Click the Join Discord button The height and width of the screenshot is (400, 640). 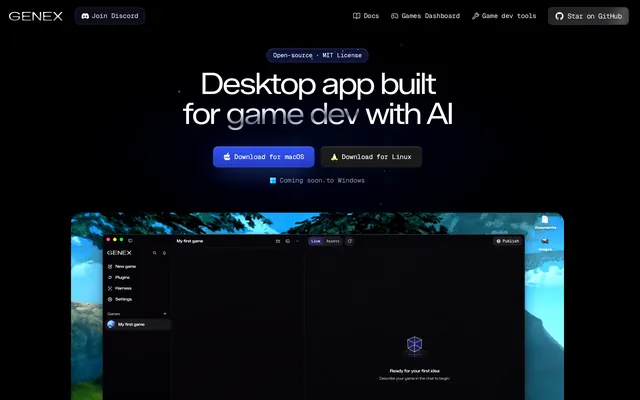110,16
